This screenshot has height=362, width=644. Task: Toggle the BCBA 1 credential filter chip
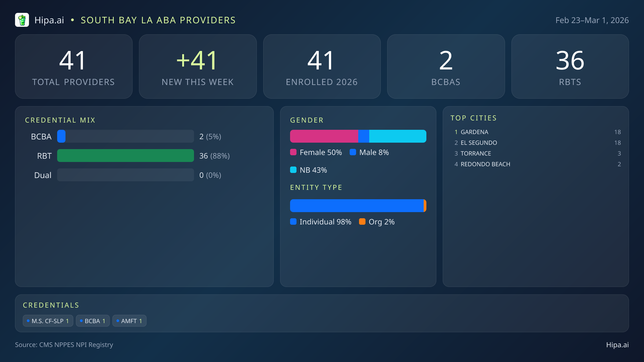coord(93,320)
